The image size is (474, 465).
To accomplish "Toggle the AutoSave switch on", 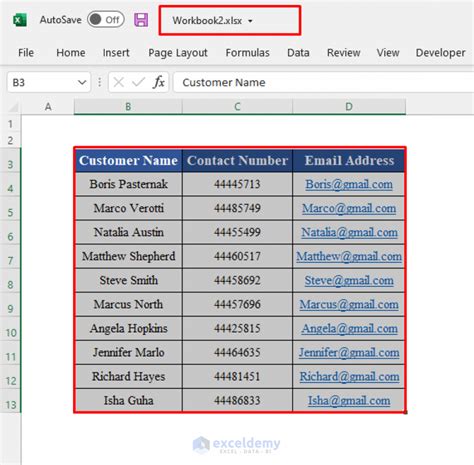I will 106,20.
